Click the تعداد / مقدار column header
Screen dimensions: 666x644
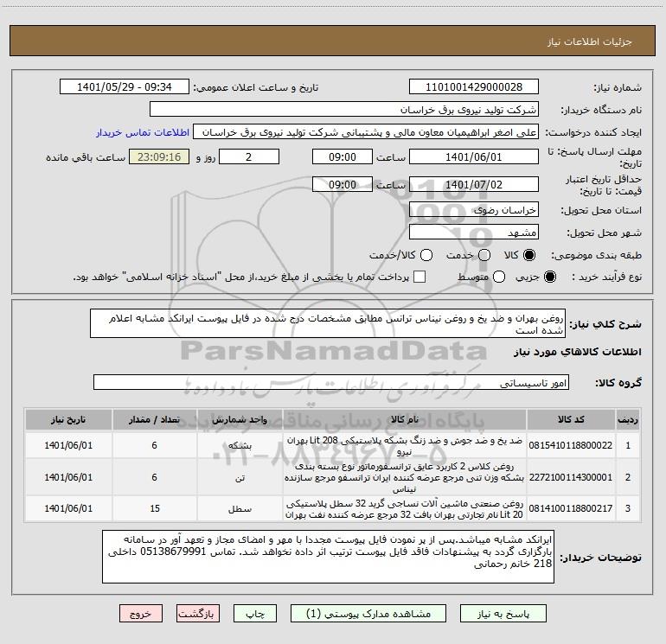[x=154, y=419]
